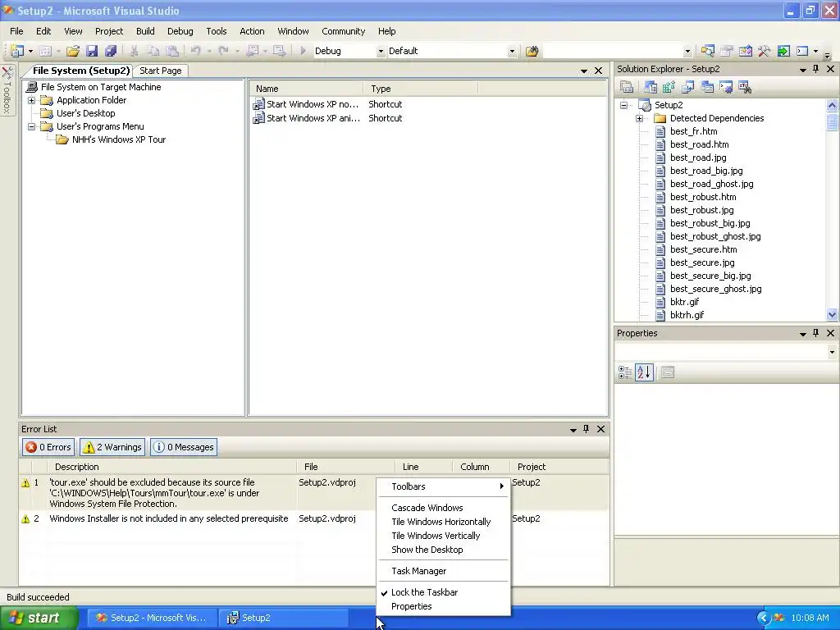
Task: Collapse the Setup2 project node
Action: click(x=623, y=105)
